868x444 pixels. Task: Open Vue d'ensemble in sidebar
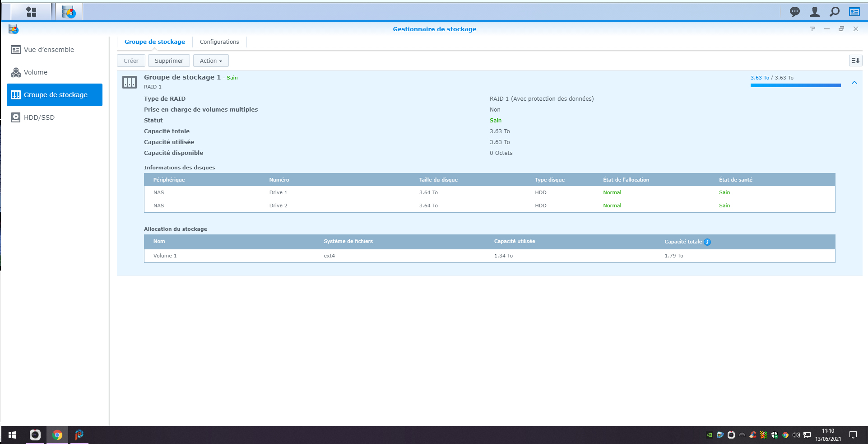pyautogui.click(x=49, y=50)
